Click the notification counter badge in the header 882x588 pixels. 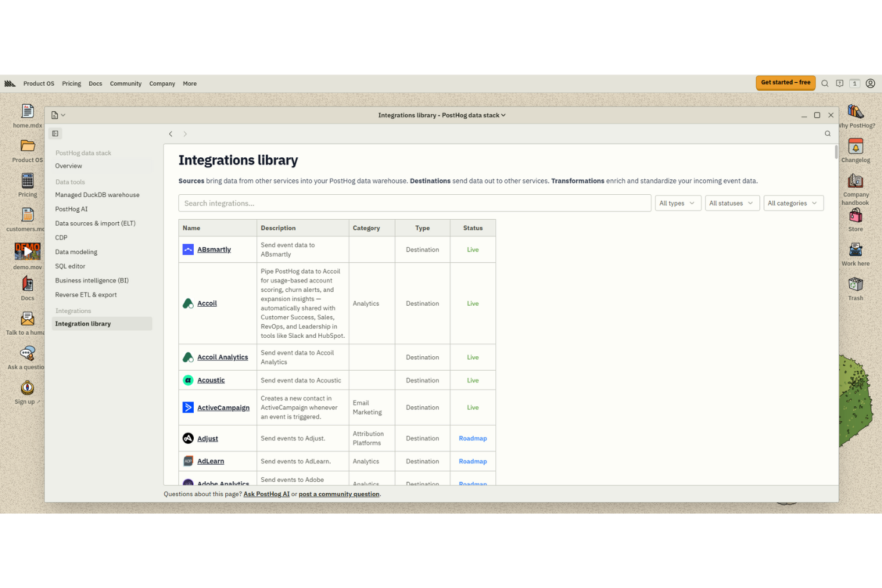(855, 83)
